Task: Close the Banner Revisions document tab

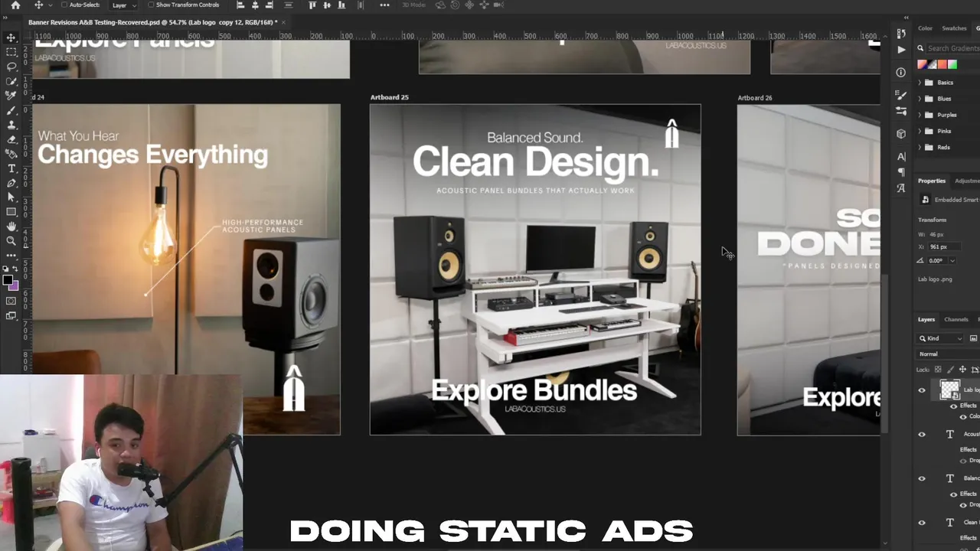Action: 283,22
